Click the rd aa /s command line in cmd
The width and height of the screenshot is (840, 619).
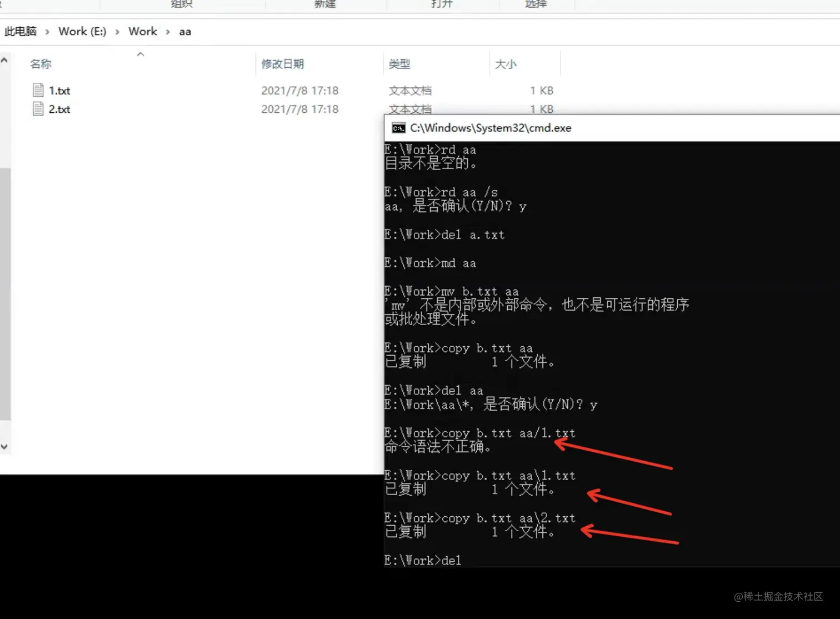click(441, 192)
